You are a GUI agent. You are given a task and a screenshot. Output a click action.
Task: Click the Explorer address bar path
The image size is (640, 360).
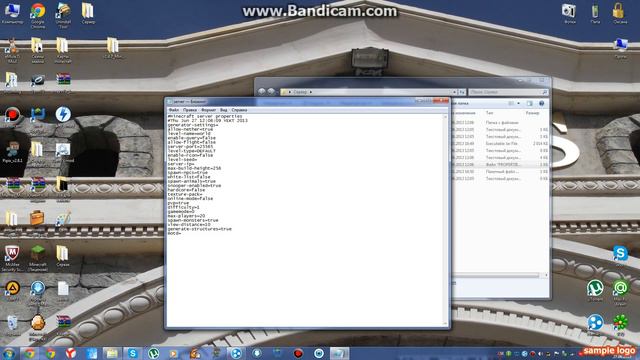point(300,92)
